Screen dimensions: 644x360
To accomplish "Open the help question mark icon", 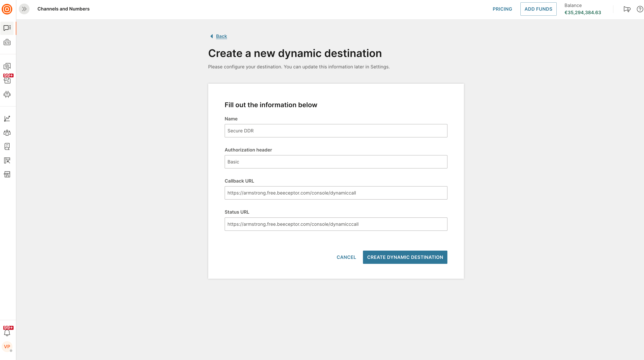I will pyautogui.click(x=639, y=9).
